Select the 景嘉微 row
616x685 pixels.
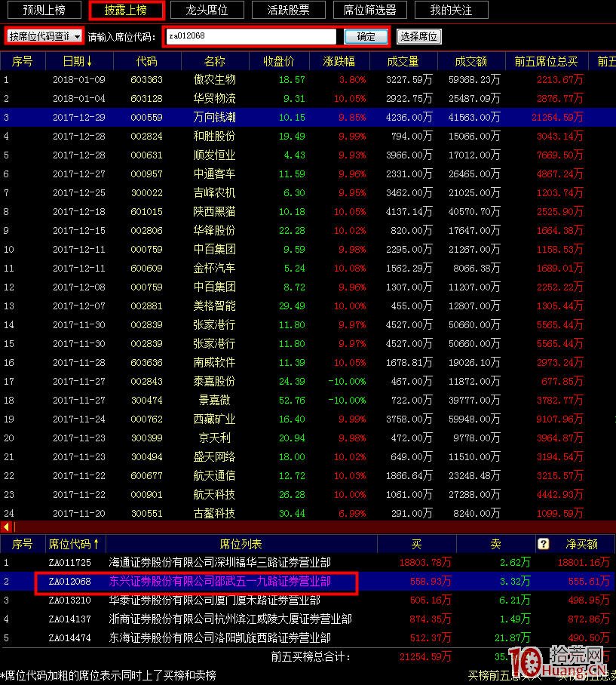point(308,400)
